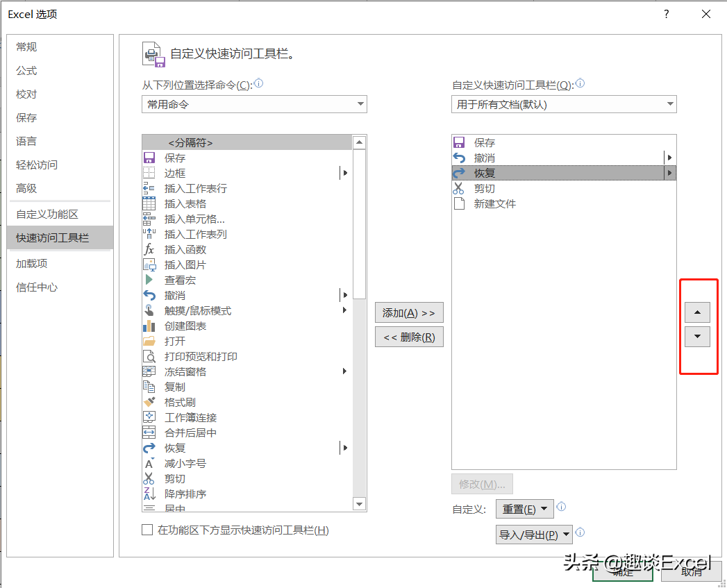Select the Redo icon in the commands list
The height and width of the screenshot is (588, 727).
[149, 448]
